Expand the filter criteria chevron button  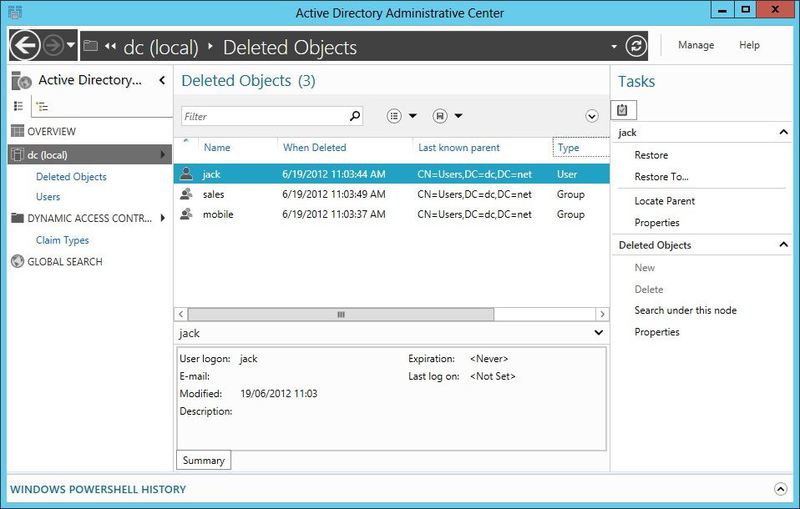[x=592, y=117]
